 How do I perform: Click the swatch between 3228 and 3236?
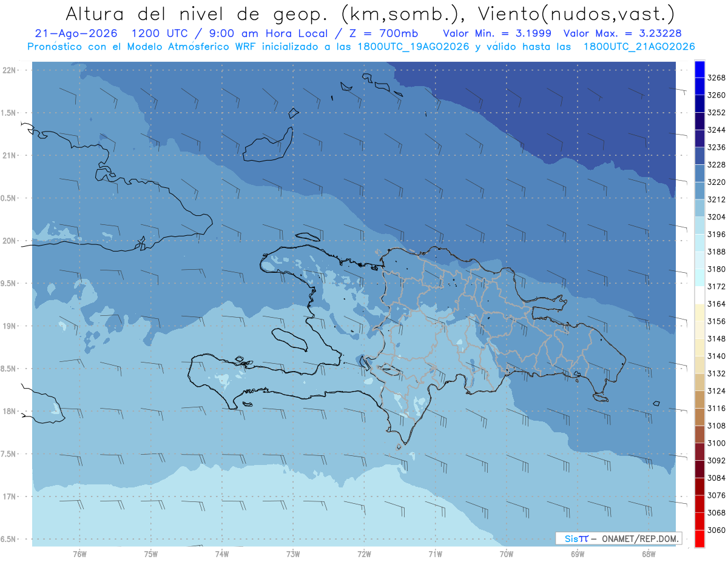[x=699, y=156]
